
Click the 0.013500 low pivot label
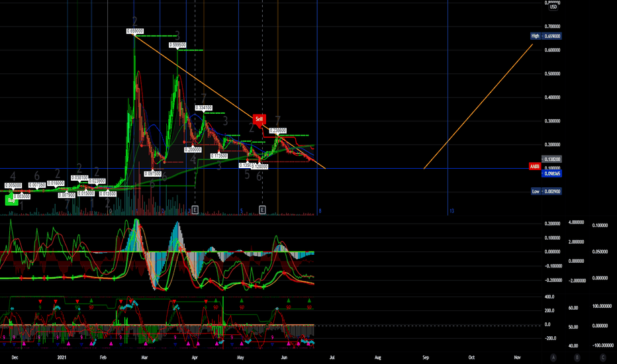[x=108, y=194]
